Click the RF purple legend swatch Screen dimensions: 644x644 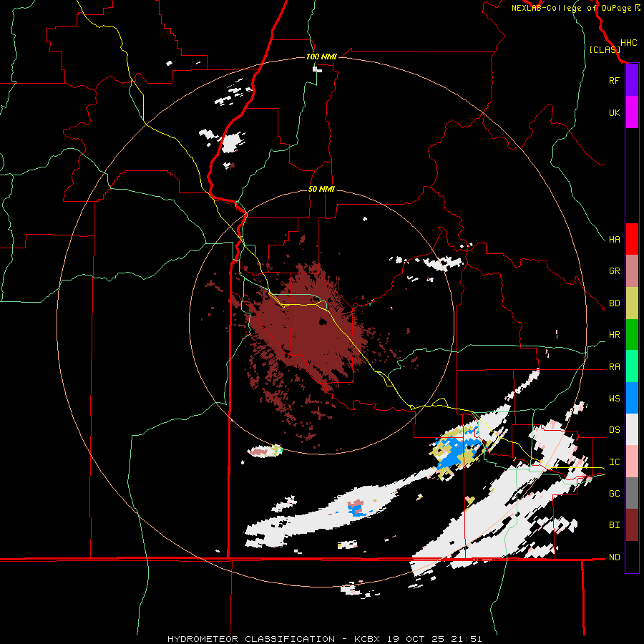click(x=632, y=80)
